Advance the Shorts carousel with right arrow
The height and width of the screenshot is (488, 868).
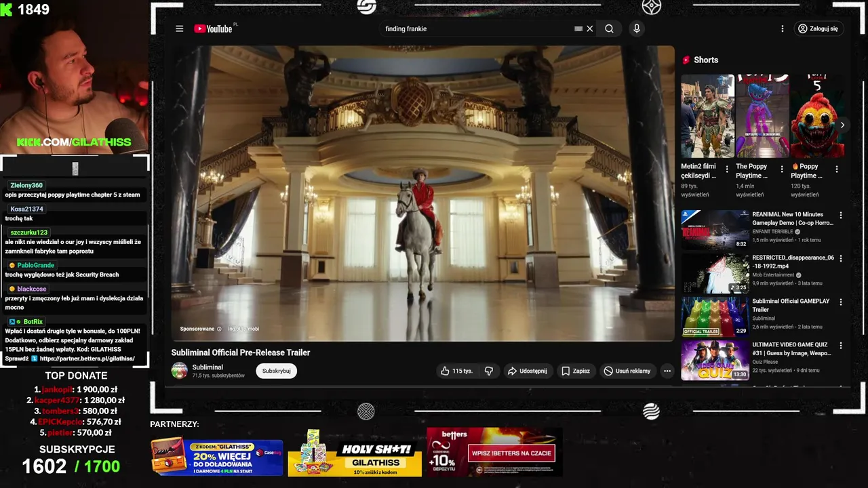[x=842, y=125]
